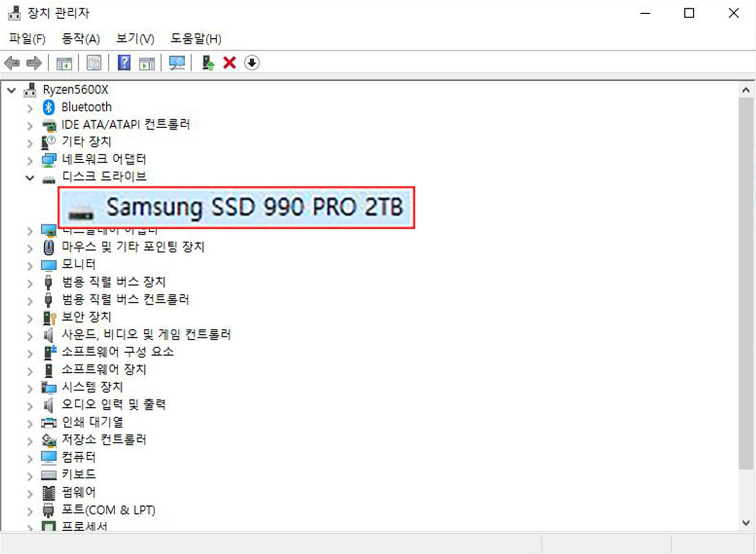The height and width of the screenshot is (554, 756).
Task: Click the 디스크 드라이브 category icon
Action: pyautogui.click(x=49, y=179)
